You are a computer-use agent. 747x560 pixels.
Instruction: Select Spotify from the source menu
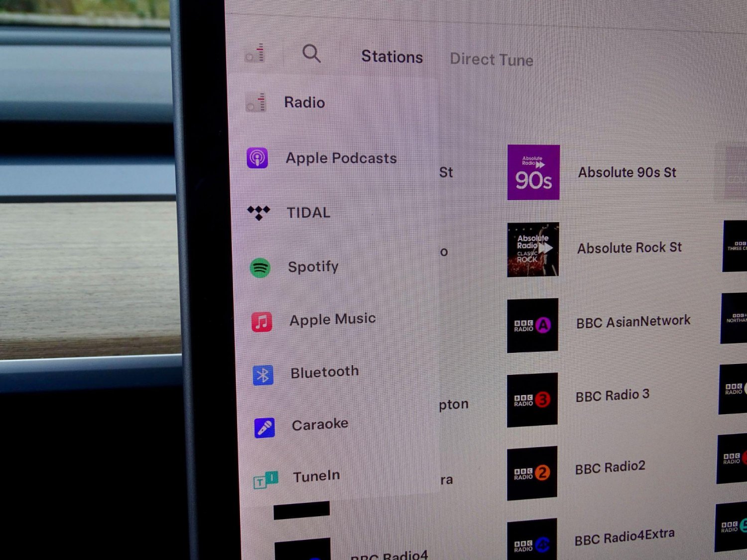click(x=313, y=267)
